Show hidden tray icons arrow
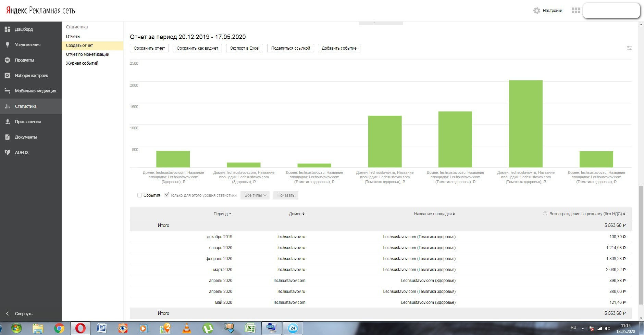The width and height of the screenshot is (644, 335). 583,329
